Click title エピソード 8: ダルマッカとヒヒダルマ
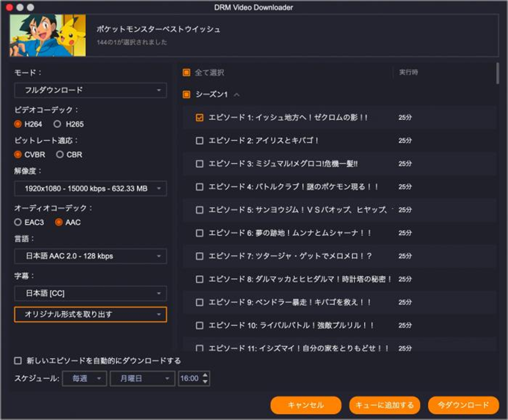The height and width of the screenshot is (420, 508). coord(300,279)
